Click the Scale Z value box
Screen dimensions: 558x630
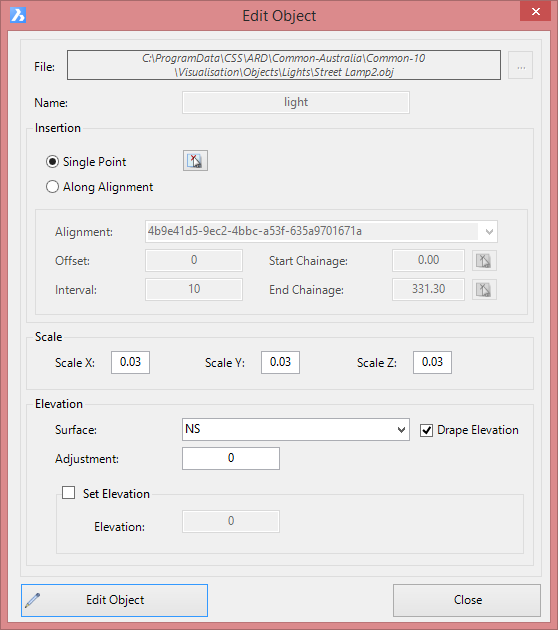tap(432, 362)
